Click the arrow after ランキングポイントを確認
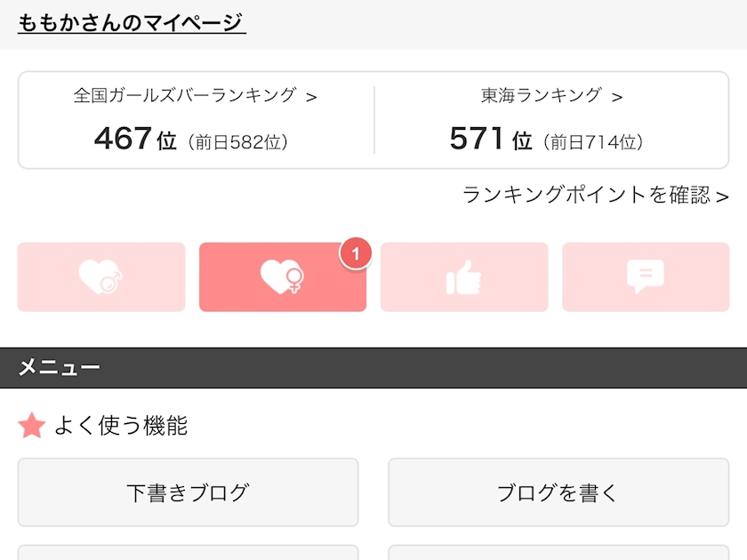747x560 pixels. (x=722, y=196)
